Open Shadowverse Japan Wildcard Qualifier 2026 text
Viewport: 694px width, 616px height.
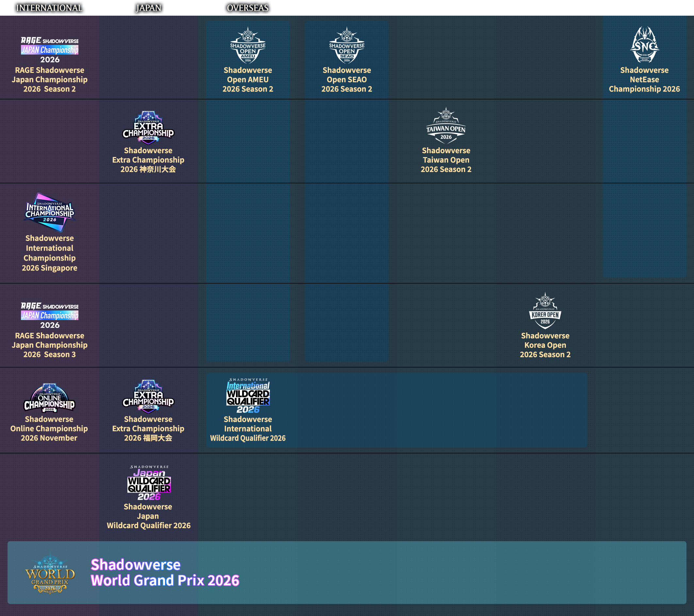[x=149, y=516]
